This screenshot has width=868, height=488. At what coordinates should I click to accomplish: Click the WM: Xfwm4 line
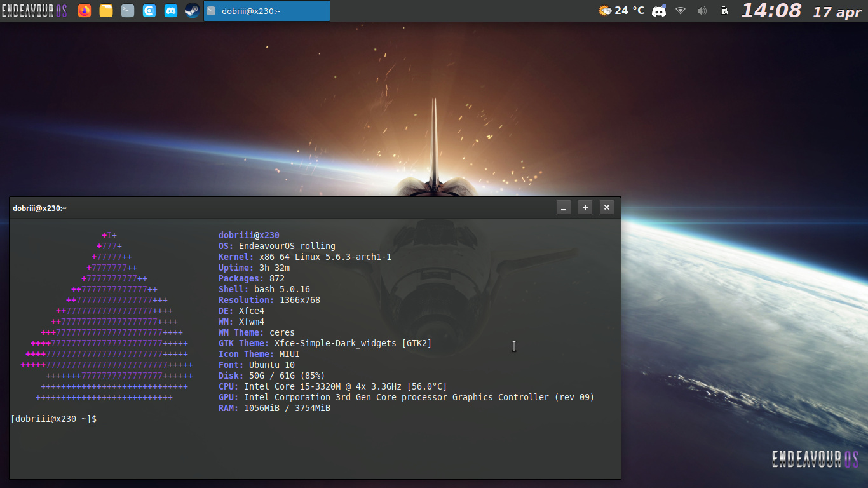pyautogui.click(x=241, y=322)
